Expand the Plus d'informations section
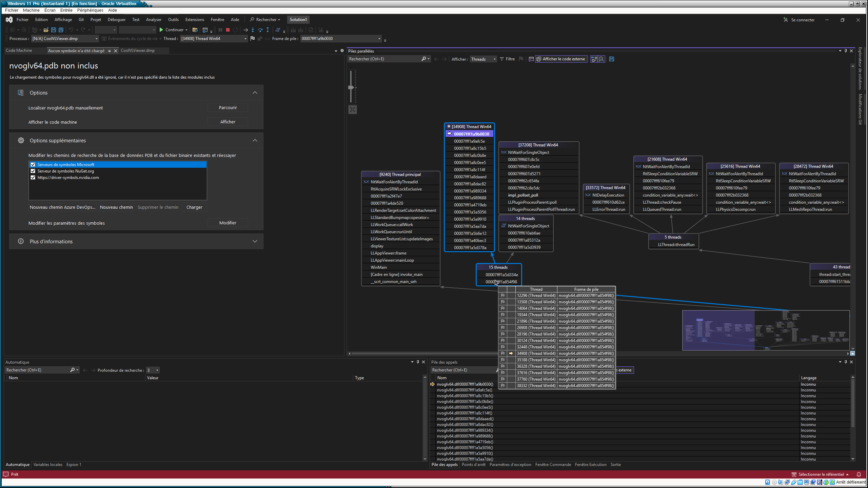 click(x=255, y=241)
